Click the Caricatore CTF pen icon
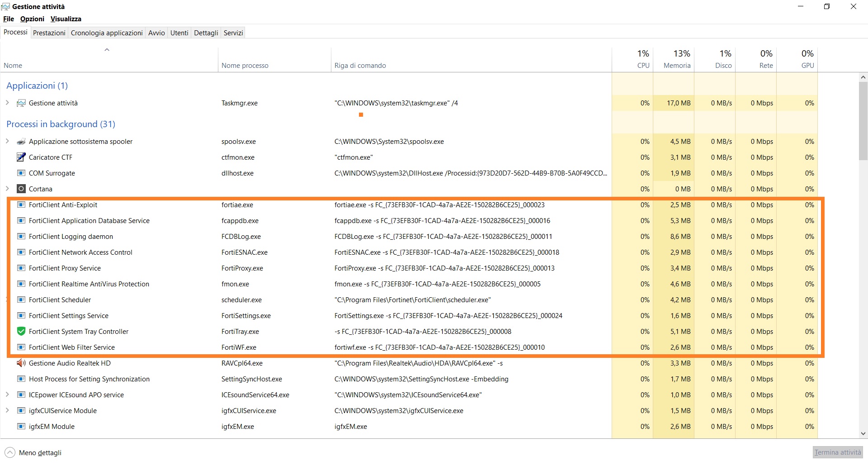 (x=21, y=157)
